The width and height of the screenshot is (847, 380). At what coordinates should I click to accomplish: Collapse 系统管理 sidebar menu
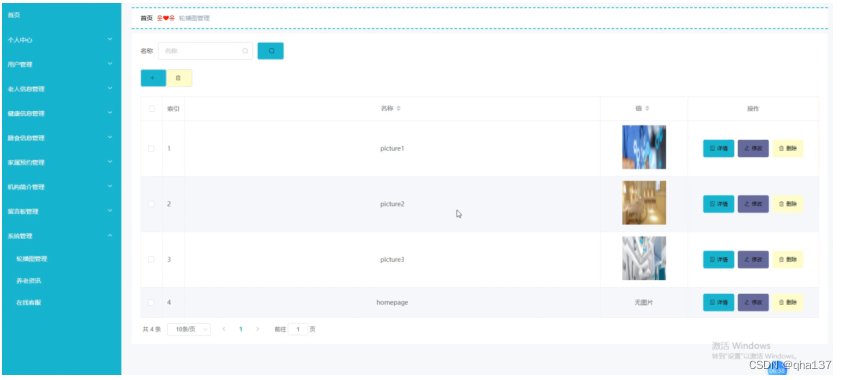tap(61, 236)
